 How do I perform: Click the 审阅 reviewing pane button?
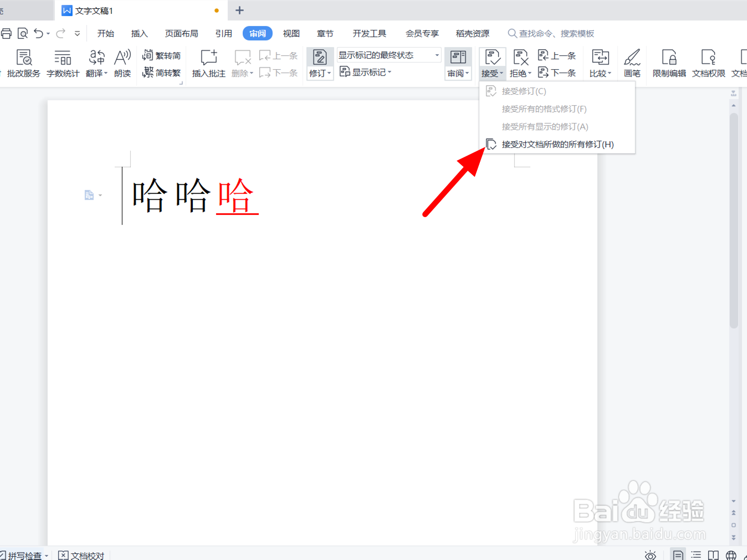click(458, 64)
